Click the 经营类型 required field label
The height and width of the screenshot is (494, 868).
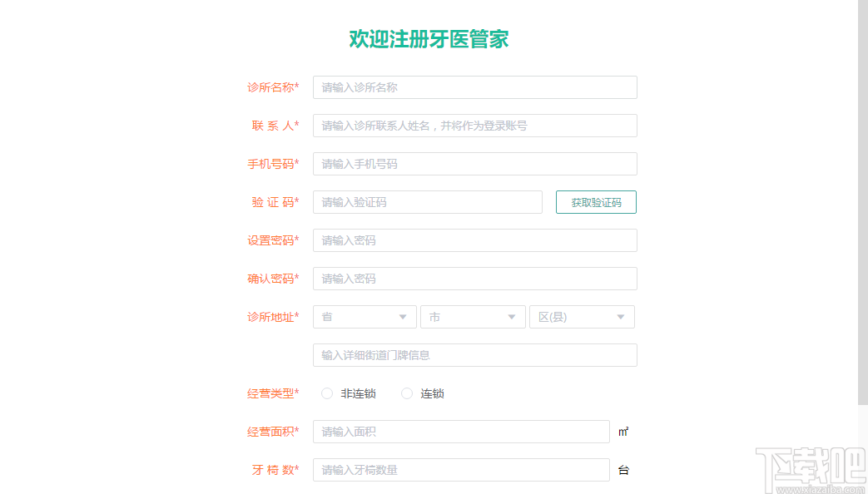click(x=272, y=393)
